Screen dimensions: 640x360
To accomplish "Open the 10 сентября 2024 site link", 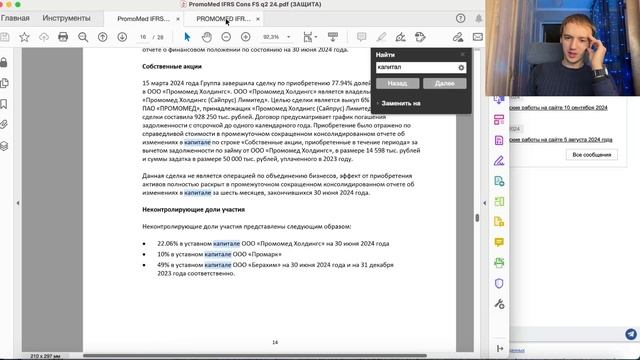I will [558, 108].
